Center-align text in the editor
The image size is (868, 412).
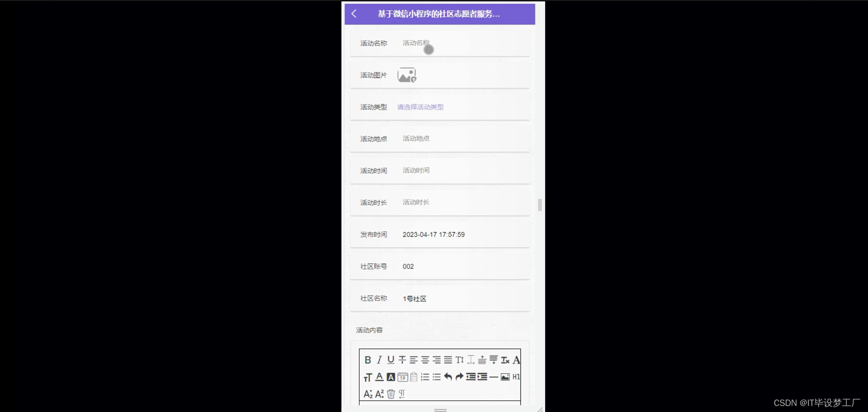425,360
